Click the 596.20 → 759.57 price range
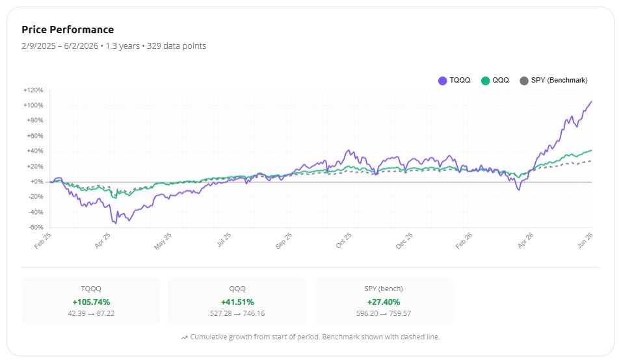Screen dimensions: 621x364 384,313
